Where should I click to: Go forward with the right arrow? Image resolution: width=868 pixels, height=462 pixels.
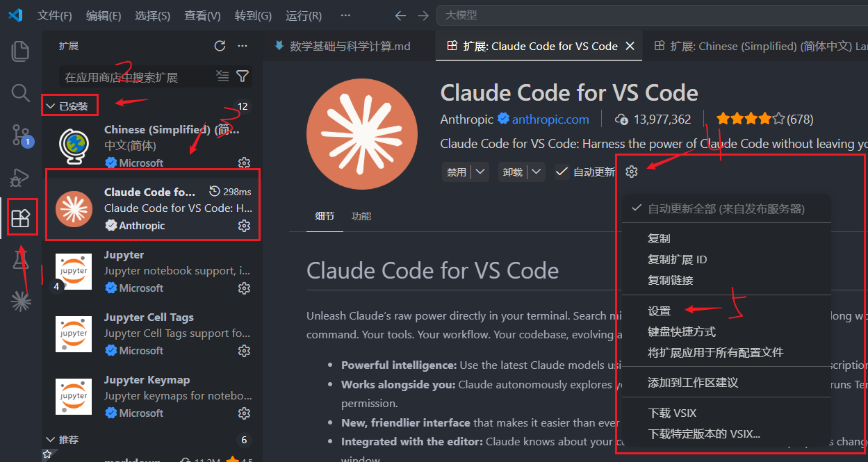tap(423, 15)
